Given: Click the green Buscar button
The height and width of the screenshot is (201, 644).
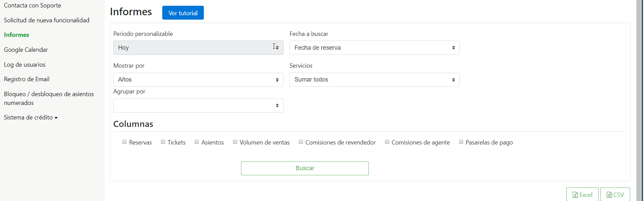Looking at the screenshot, I should point(305,168).
